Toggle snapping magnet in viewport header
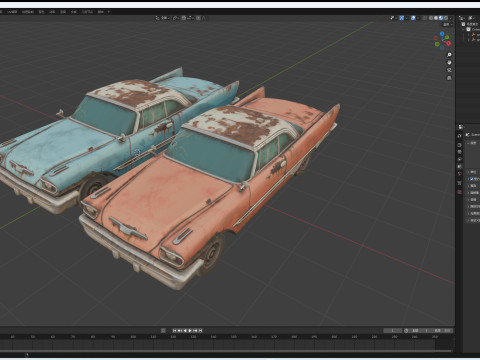This screenshot has height=360, width=480. (184, 18)
